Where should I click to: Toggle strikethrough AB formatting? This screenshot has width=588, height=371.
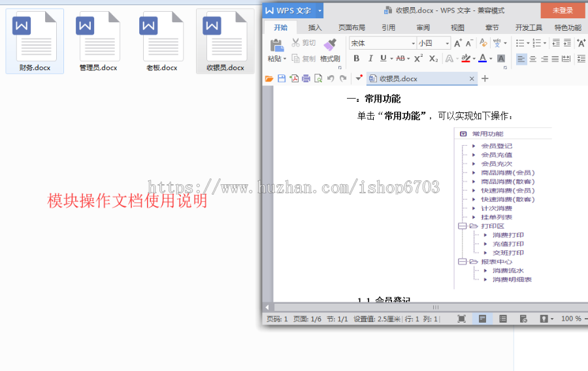400,59
